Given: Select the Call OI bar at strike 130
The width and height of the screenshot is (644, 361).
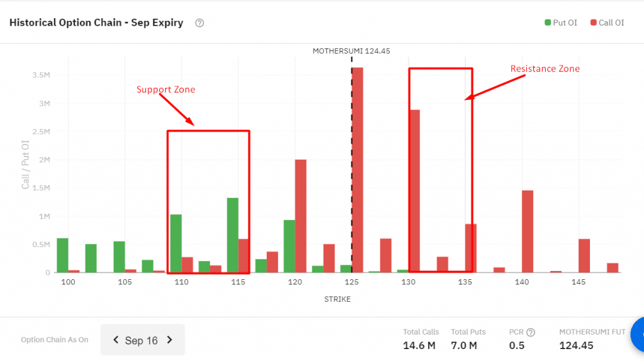Looking at the screenshot, I should (x=415, y=191).
